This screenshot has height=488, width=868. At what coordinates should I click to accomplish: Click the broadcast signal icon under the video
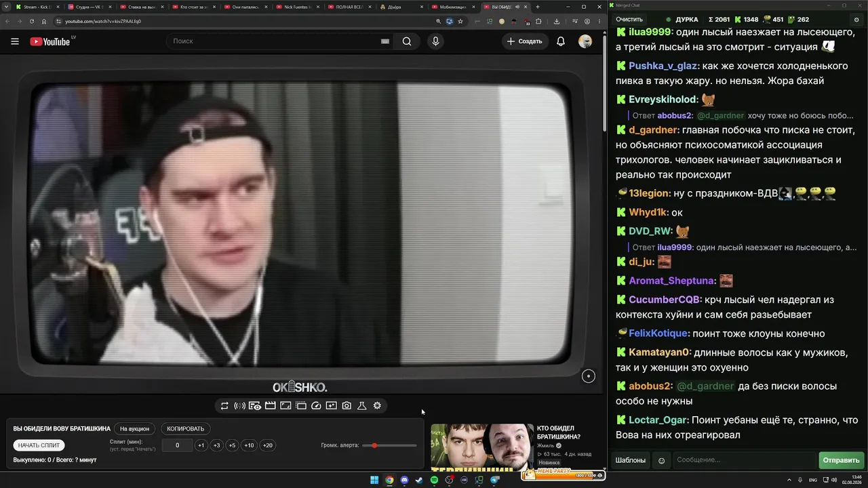click(x=239, y=406)
